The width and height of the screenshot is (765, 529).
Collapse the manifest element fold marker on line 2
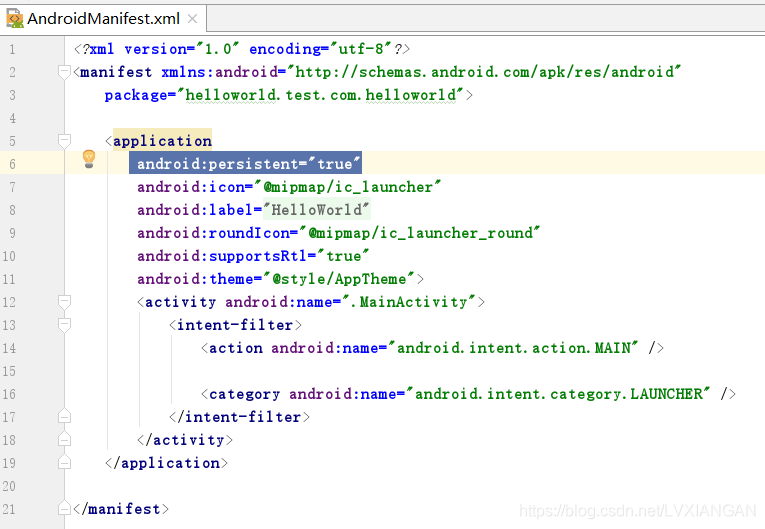64,72
